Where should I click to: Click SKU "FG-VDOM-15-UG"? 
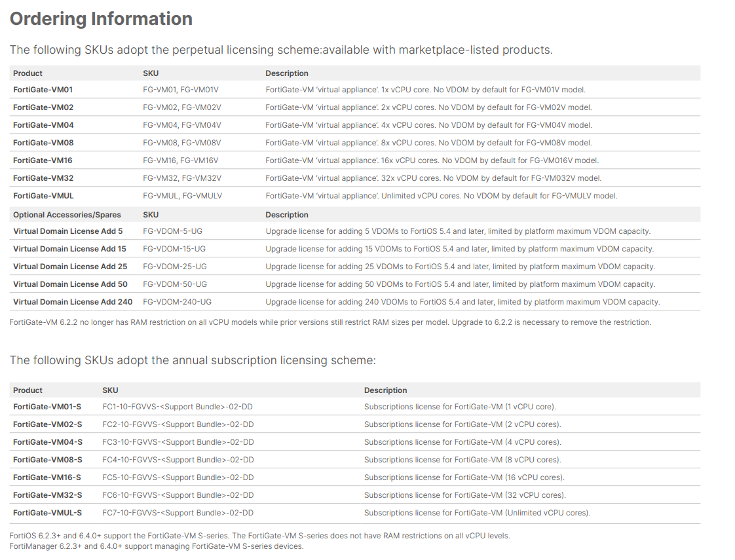174,249
